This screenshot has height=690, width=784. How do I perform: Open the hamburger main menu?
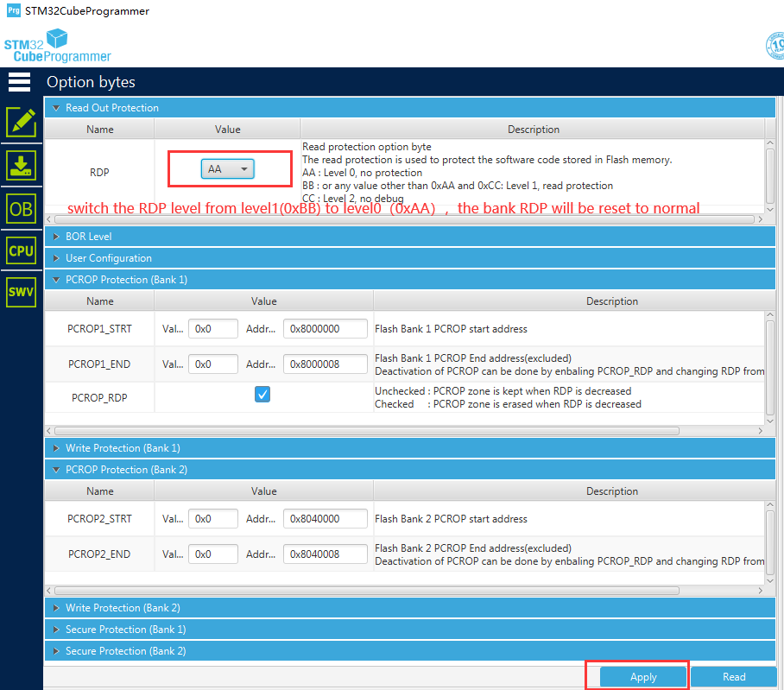(20, 82)
